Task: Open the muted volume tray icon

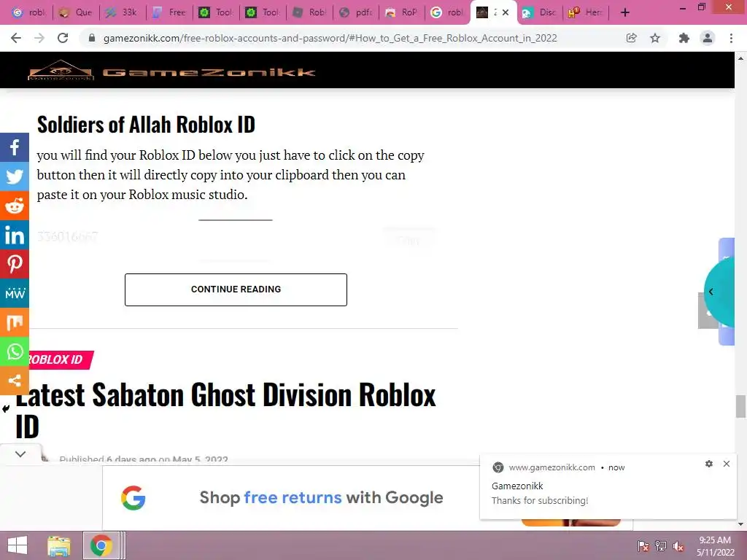Action: point(678,546)
